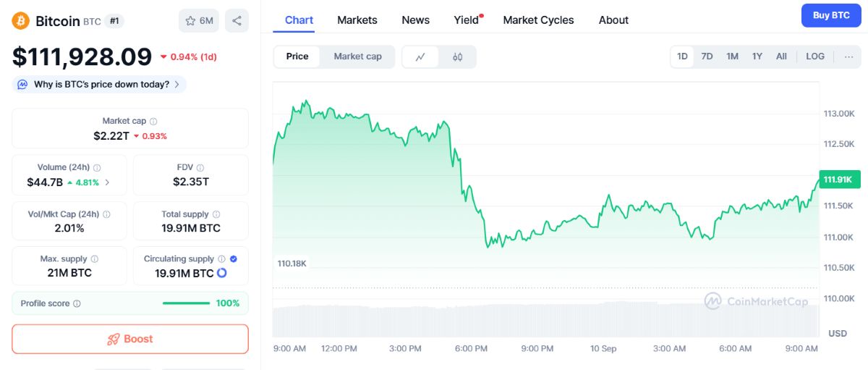This screenshot has height=370, width=868.
Task: Select the Price chart toggle
Action: pos(297,56)
